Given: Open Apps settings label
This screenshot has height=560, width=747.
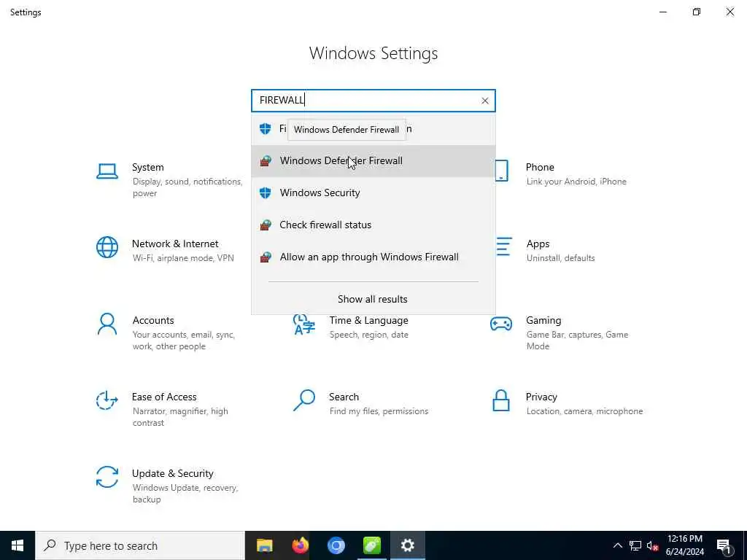Looking at the screenshot, I should [x=538, y=244].
